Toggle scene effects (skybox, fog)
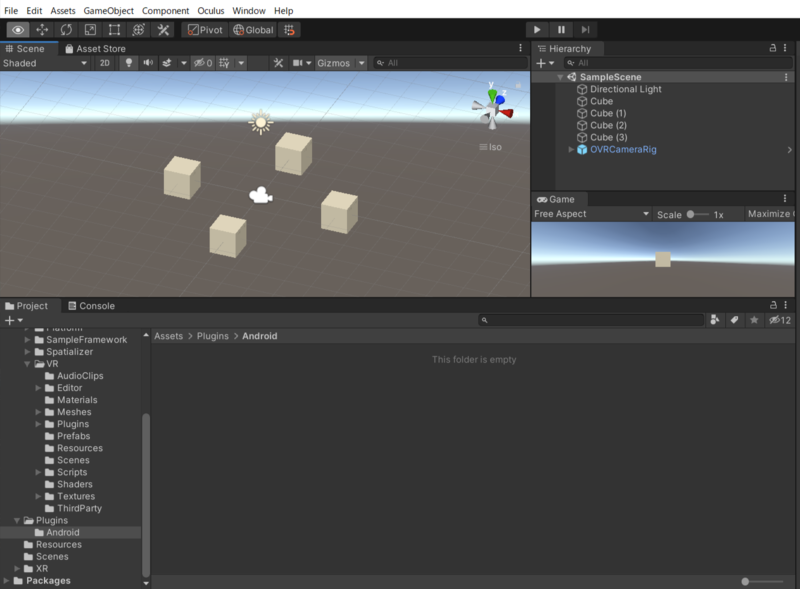This screenshot has width=800, height=589. point(167,63)
